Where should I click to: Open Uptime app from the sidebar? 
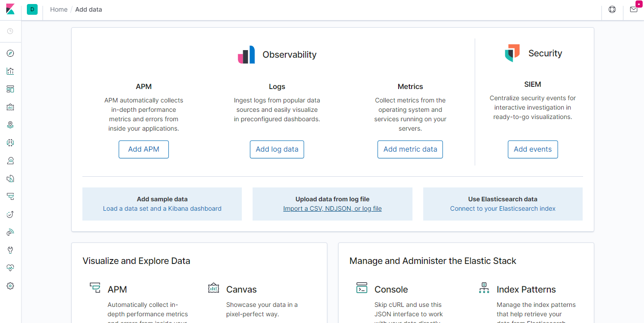click(10, 214)
